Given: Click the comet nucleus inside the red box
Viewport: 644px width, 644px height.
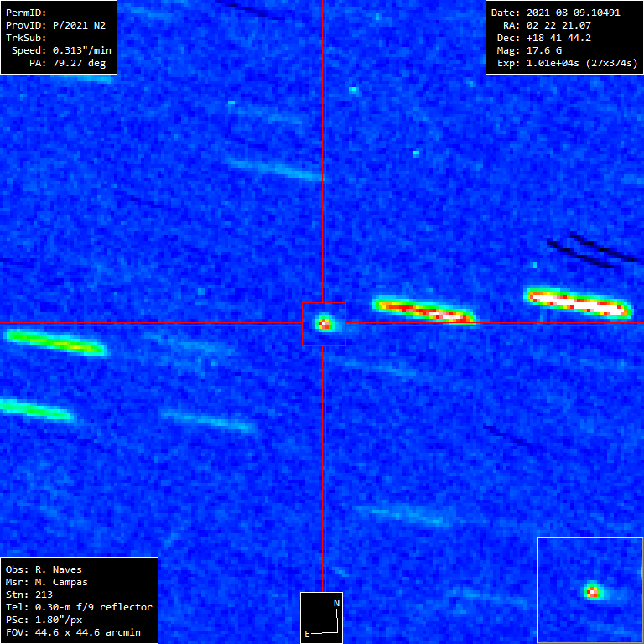Looking at the screenshot, I should click(324, 324).
